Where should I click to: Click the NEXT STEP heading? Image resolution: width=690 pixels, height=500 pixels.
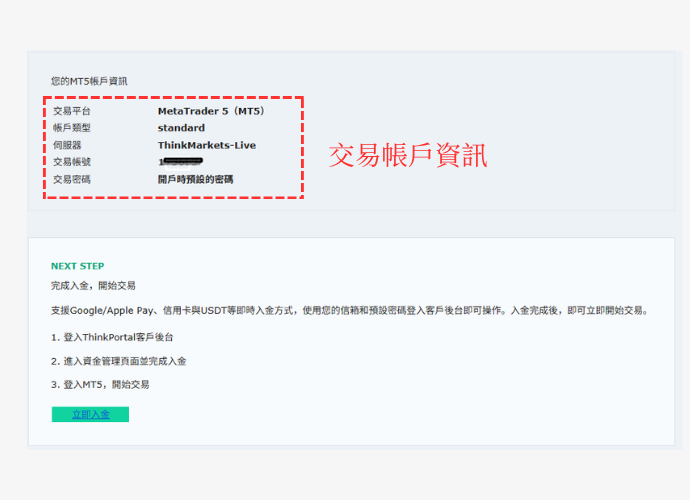(77, 266)
